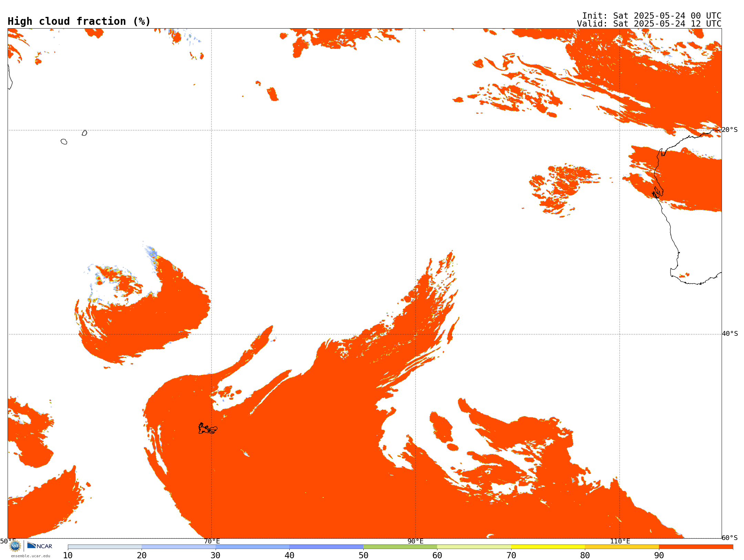Click the 30–40 blue colorbar segment
Viewport: 744px width, 560px height.
pos(252,547)
